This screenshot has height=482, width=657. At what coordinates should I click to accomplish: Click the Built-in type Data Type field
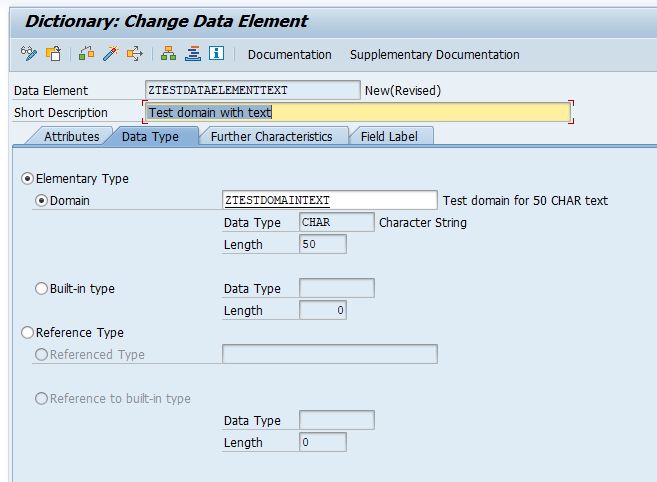[337, 288]
